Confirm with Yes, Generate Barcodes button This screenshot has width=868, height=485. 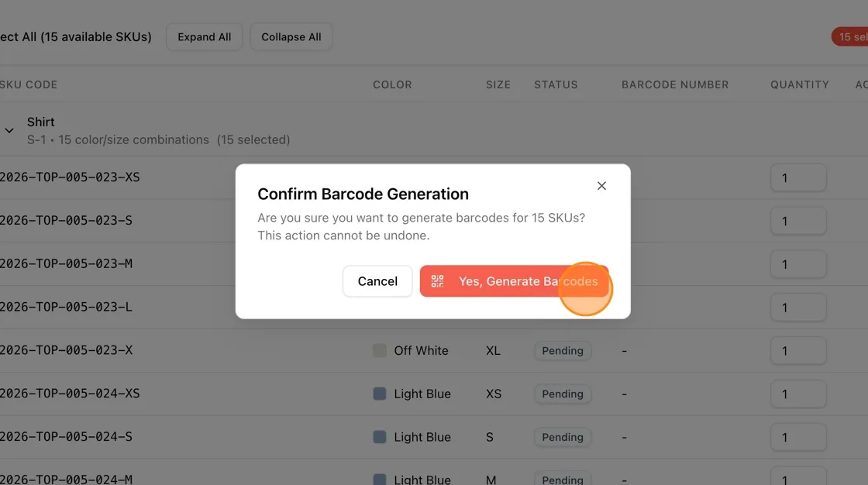point(514,281)
